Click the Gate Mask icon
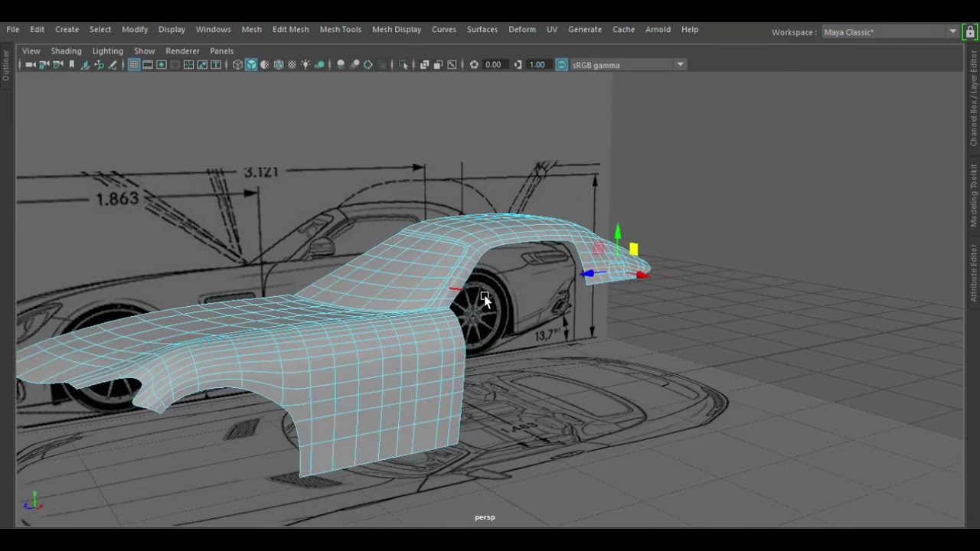This screenshot has width=980, height=551. [x=175, y=65]
